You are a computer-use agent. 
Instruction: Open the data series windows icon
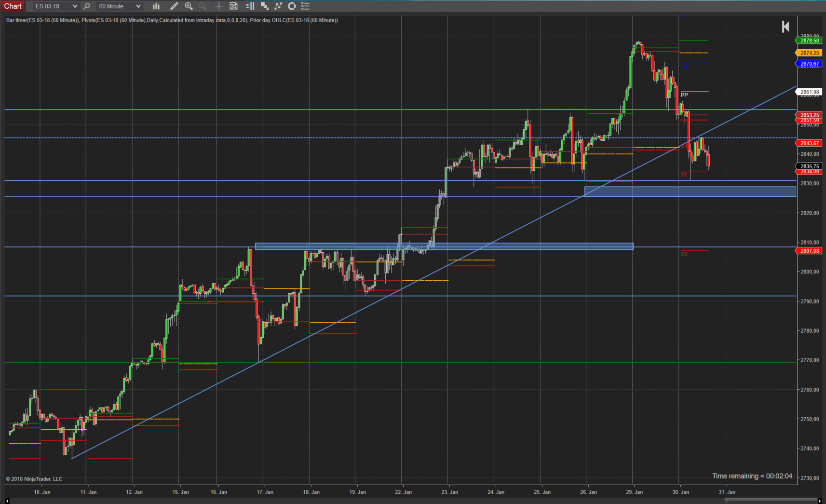point(264,6)
